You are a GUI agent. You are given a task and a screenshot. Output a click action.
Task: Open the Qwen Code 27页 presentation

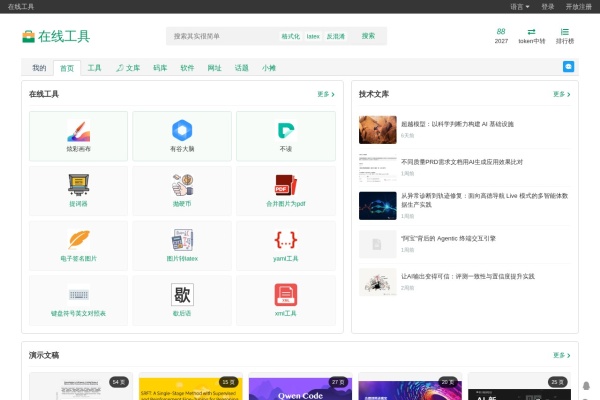(x=300, y=387)
